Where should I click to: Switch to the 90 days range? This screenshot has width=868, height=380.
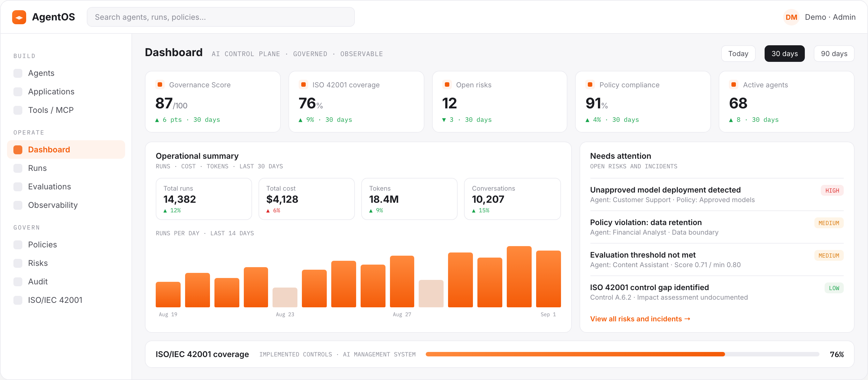[x=834, y=54]
